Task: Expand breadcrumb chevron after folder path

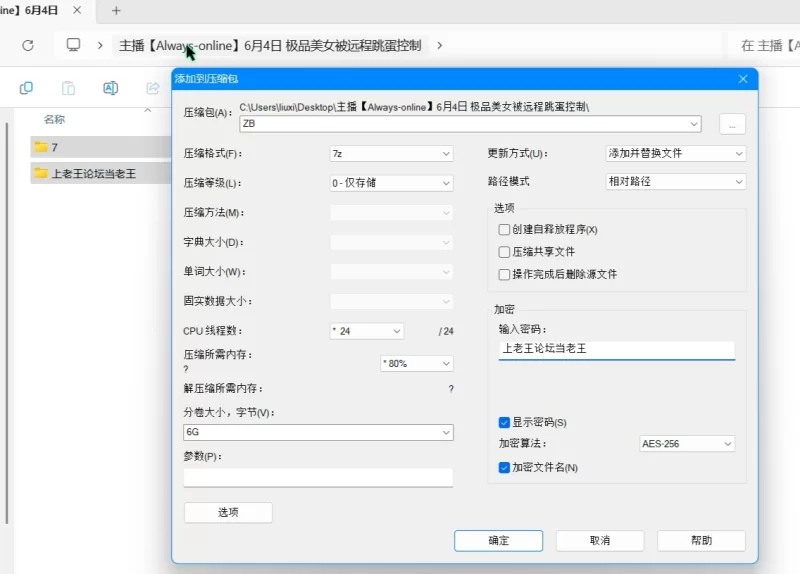Action: [x=440, y=45]
